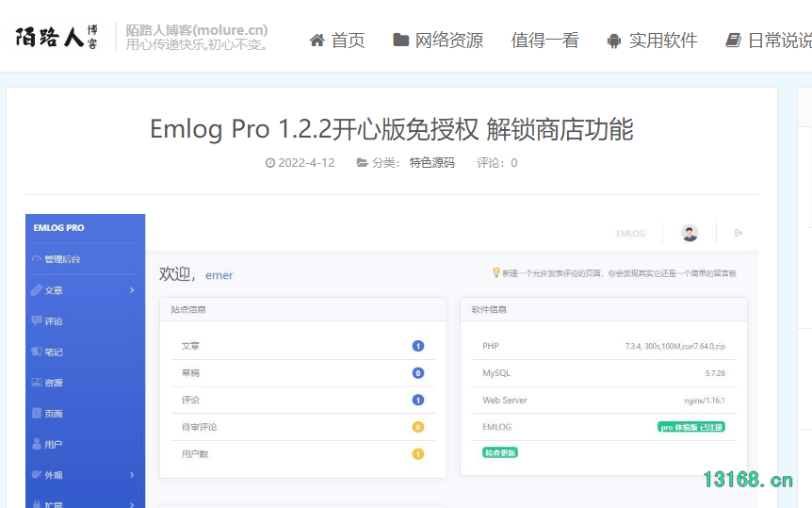
Task: Click the user avatar in top bar
Action: point(690,234)
